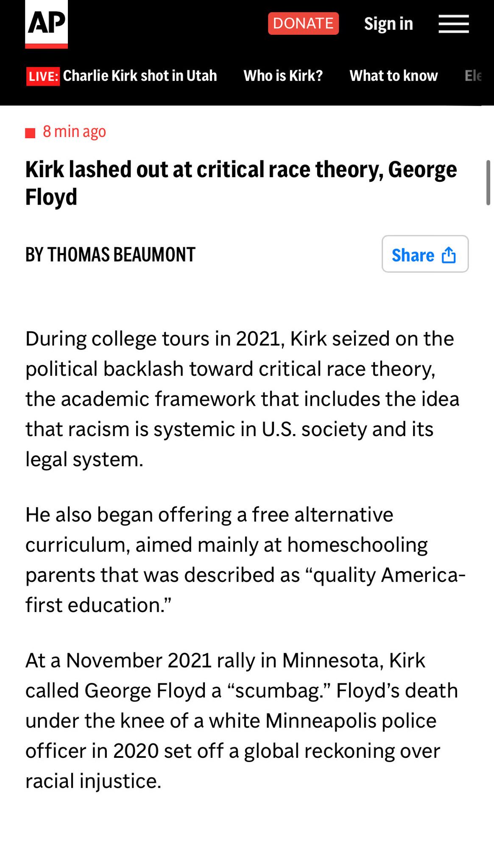494x868 pixels.
Task: Click the Sign in link
Action: pyautogui.click(x=388, y=24)
